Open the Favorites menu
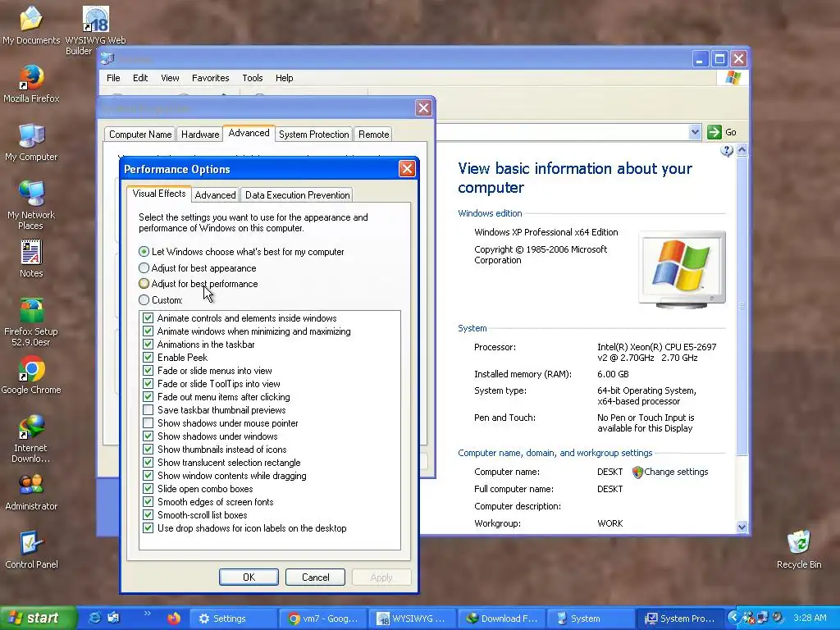This screenshot has height=630, width=840. tap(211, 78)
